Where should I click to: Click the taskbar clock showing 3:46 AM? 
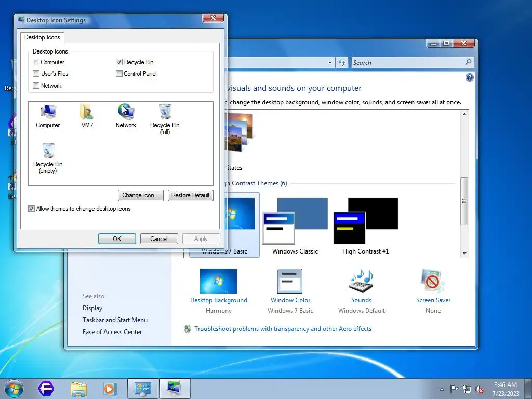506,389
